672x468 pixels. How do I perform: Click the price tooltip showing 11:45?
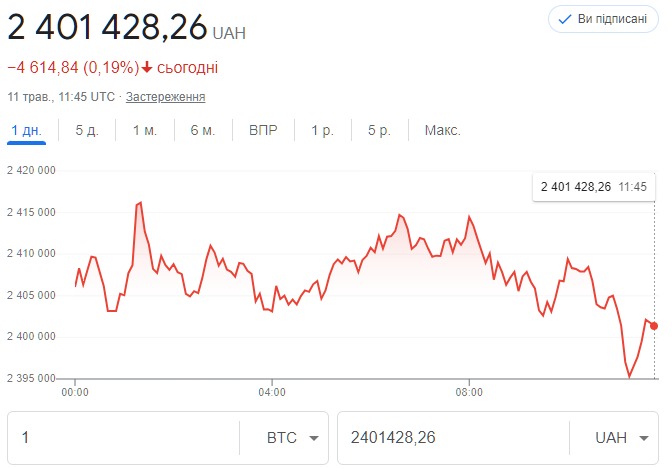(x=594, y=187)
